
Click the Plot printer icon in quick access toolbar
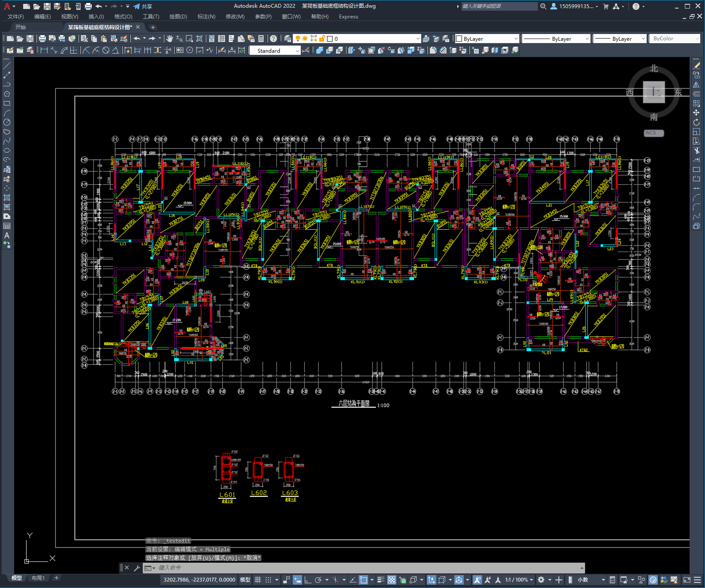coord(88,6)
